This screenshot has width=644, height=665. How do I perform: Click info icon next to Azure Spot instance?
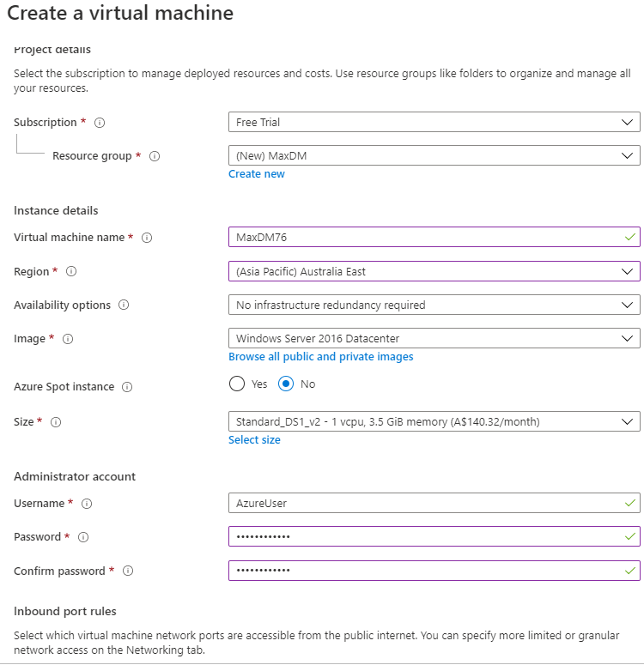pos(127,387)
